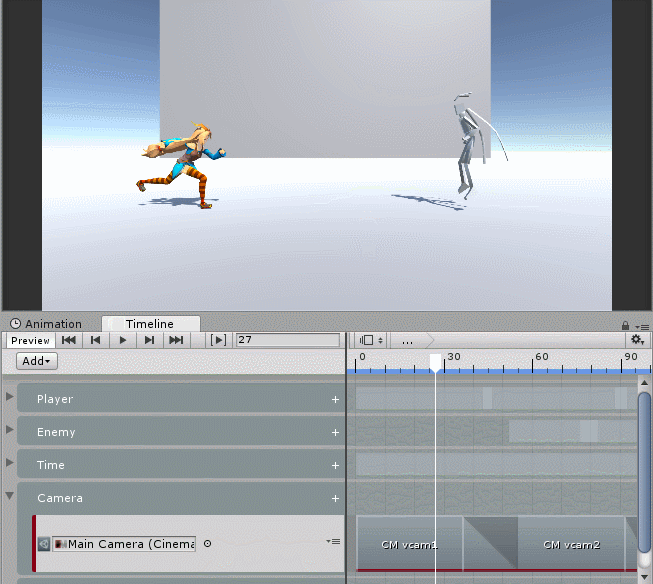Toggle the Timeline window lock icon
The image size is (653, 584).
(x=625, y=325)
